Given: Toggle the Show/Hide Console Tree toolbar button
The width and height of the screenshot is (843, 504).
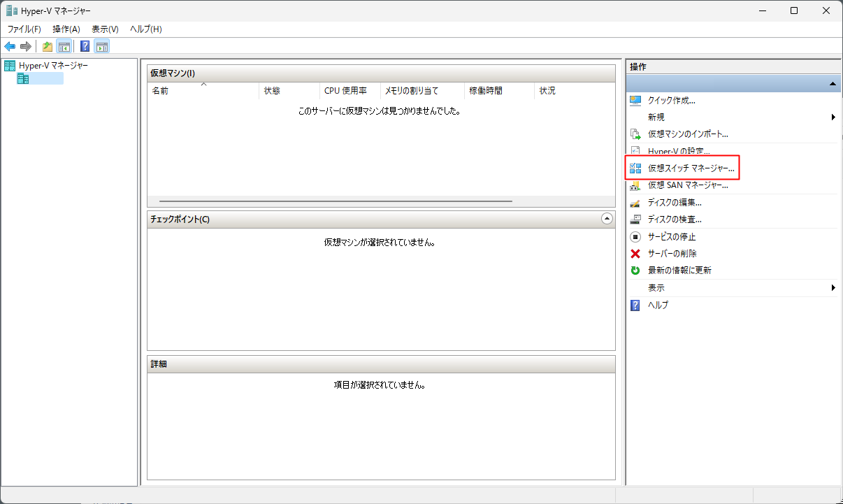Looking at the screenshot, I should coord(64,47).
